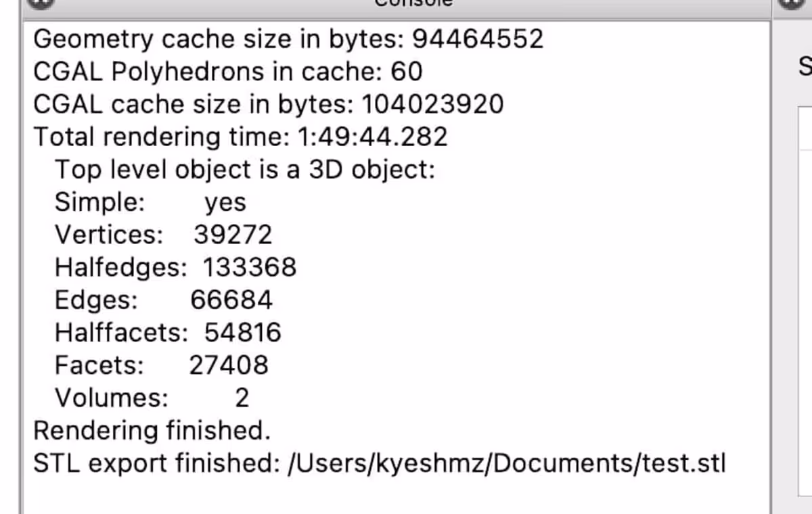Click the Halfedges count 133368
812x514 pixels.
[250, 267]
